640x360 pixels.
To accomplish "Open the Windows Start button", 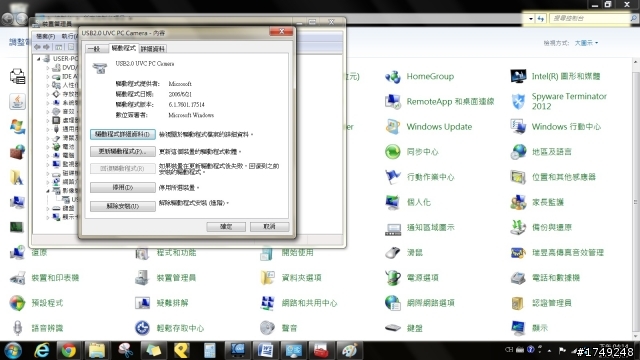I will [13, 350].
